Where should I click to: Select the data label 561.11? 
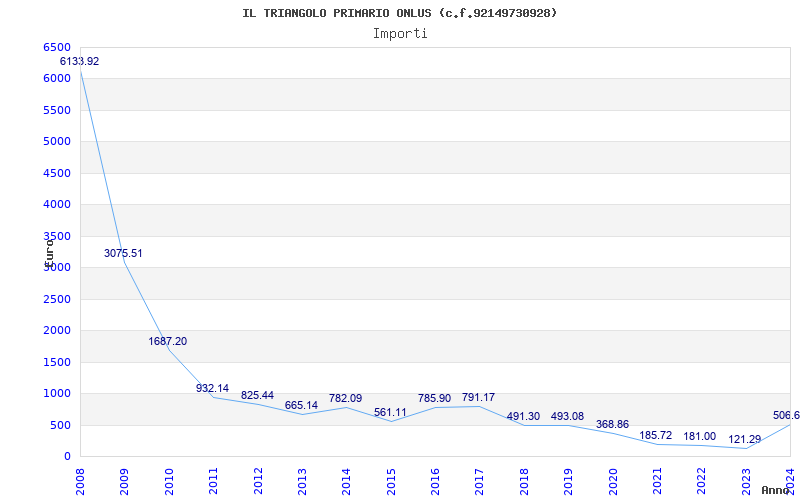click(x=390, y=412)
